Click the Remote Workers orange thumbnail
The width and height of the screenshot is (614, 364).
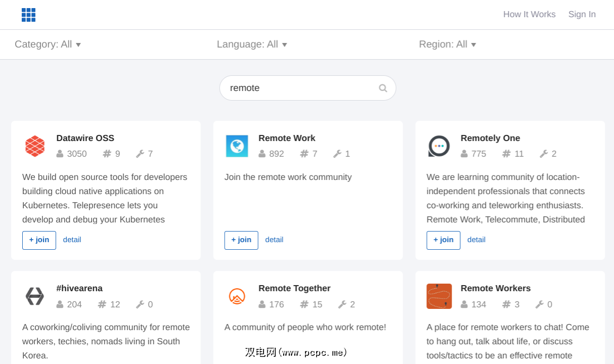439,296
